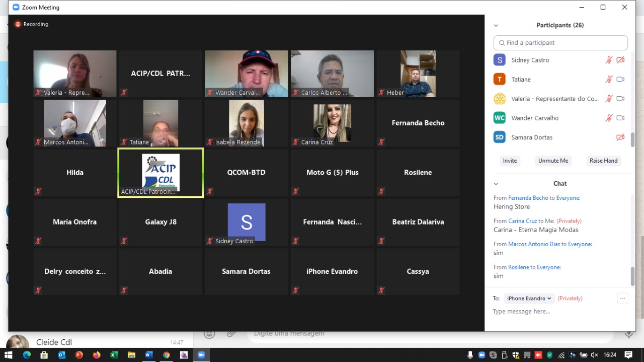
Task: Click the Firefox icon in the taskbar
Action: 96,355
